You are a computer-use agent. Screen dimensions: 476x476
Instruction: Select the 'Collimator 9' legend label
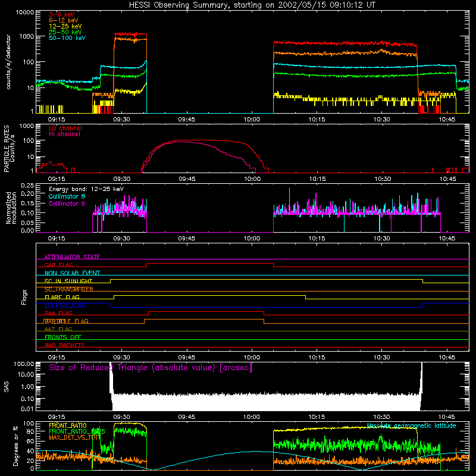point(67,203)
